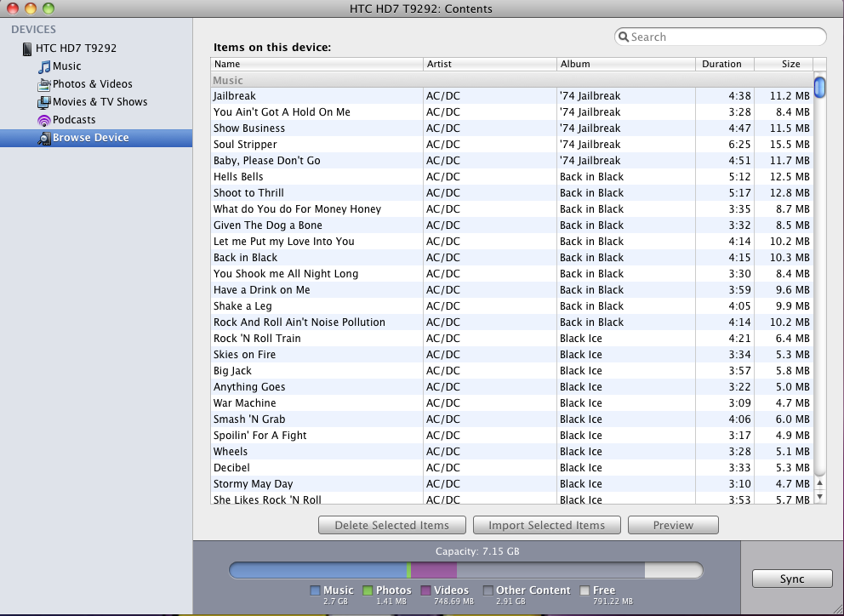Click the gray Other Content legend swatch
Viewport: 844px width, 616px height.
click(488, 590)
